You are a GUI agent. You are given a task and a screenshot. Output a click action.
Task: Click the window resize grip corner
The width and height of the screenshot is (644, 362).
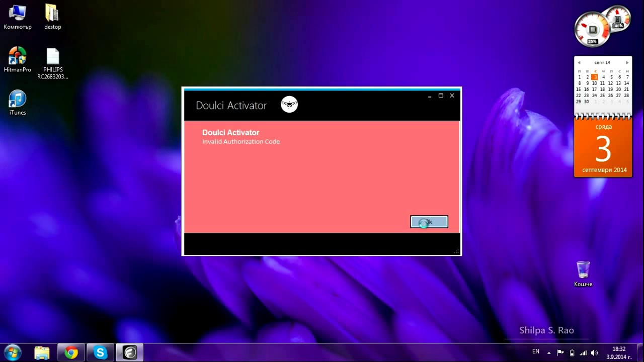tap(457, 251)
